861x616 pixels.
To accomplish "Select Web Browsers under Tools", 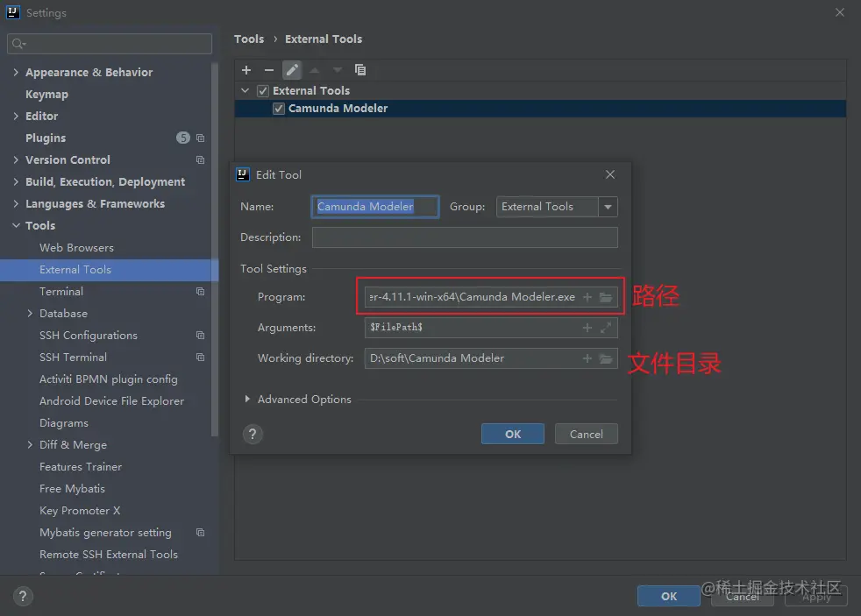I will [x=76, y=248].
